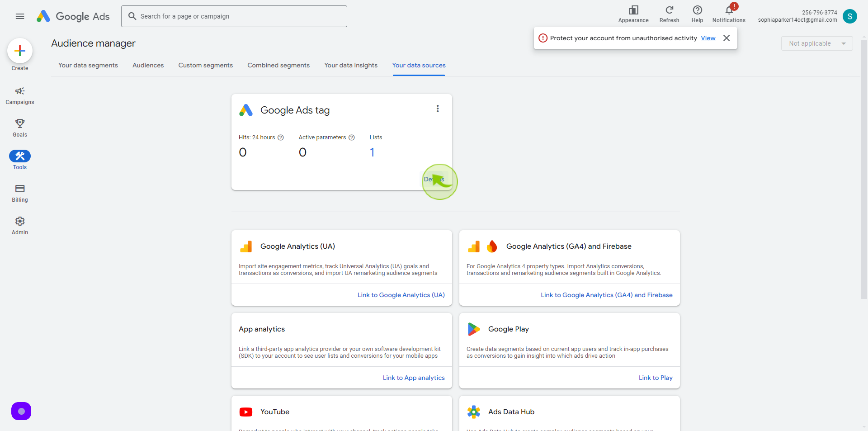
Task: Switch to the Audiences tab
Action: 148,65
